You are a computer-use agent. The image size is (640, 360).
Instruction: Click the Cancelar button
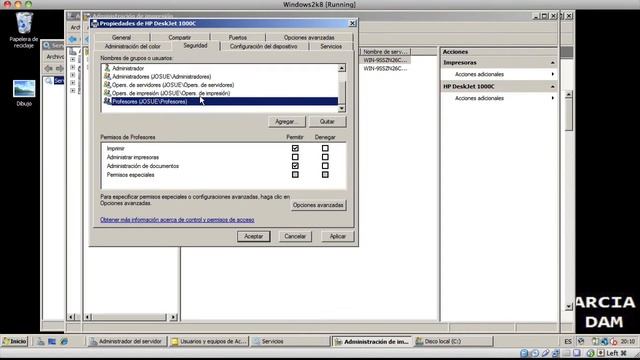click(x=295, y=236)
